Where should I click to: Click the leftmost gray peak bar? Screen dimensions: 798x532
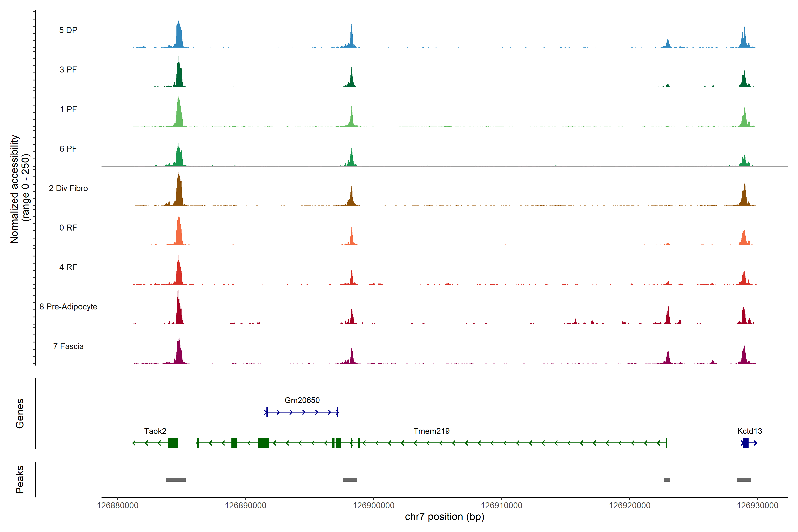click(176, 480)
